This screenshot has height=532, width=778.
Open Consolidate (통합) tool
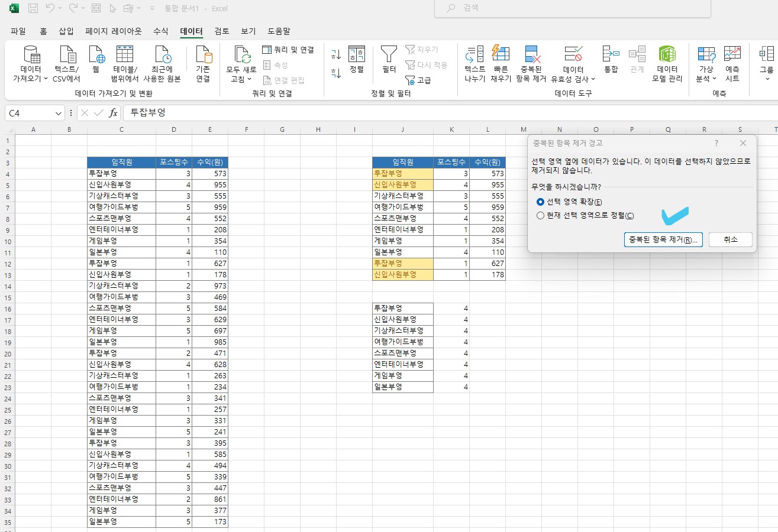tap(611, 59)
